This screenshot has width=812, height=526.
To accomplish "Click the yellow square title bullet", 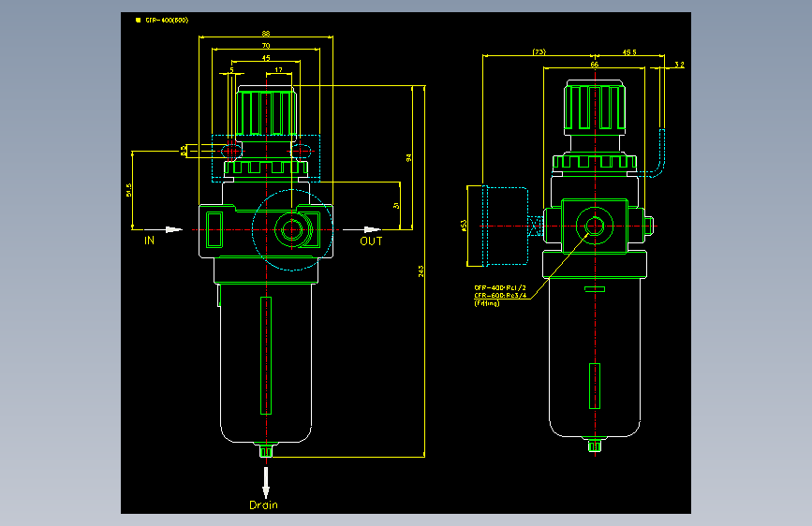I will coord(138,21).
